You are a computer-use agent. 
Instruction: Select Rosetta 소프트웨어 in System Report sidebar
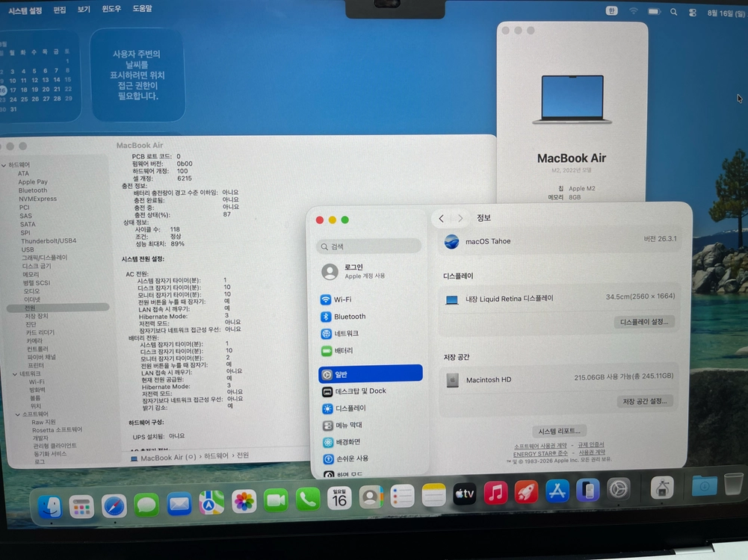pos(57,430)
